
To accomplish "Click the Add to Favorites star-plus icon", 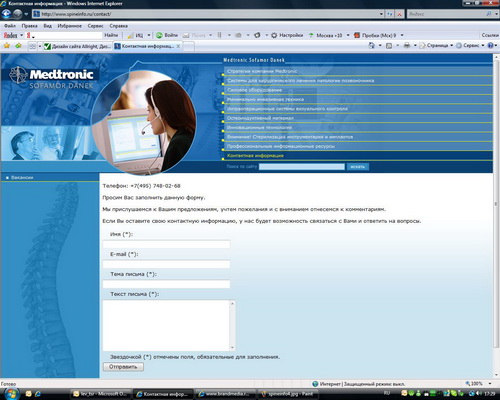I will 18,46.
